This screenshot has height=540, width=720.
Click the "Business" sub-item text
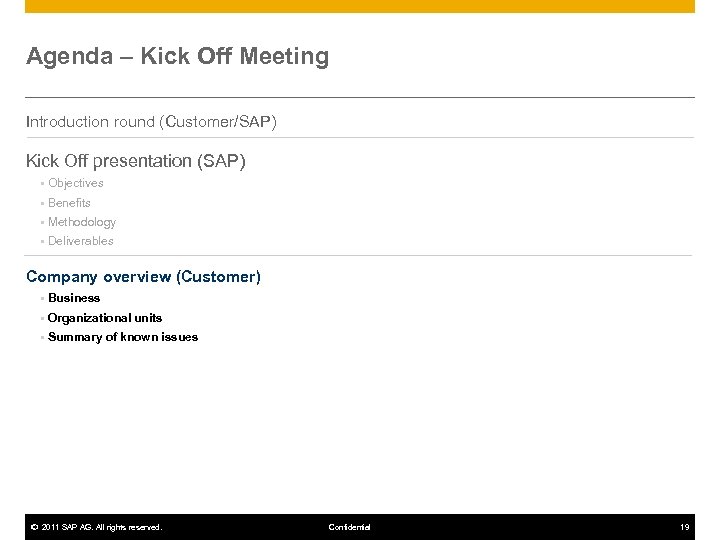click(x=74, y=298)
